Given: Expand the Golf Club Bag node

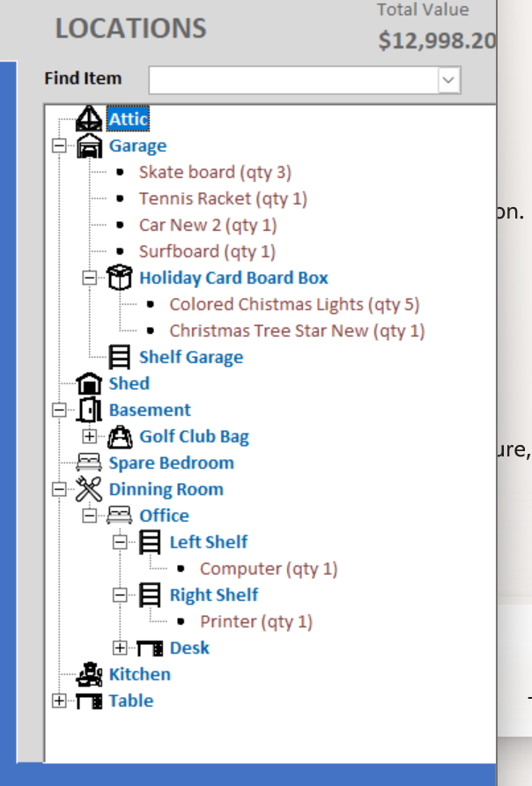Looking at the screenshot, I should click(x=89, y=437).
